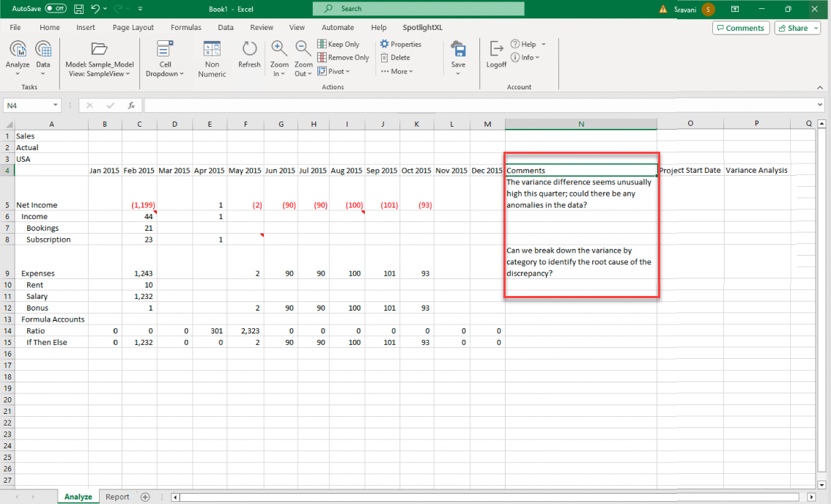Click the vertical scrollbar down arrow
831x504 pixels.
[821, 484]
